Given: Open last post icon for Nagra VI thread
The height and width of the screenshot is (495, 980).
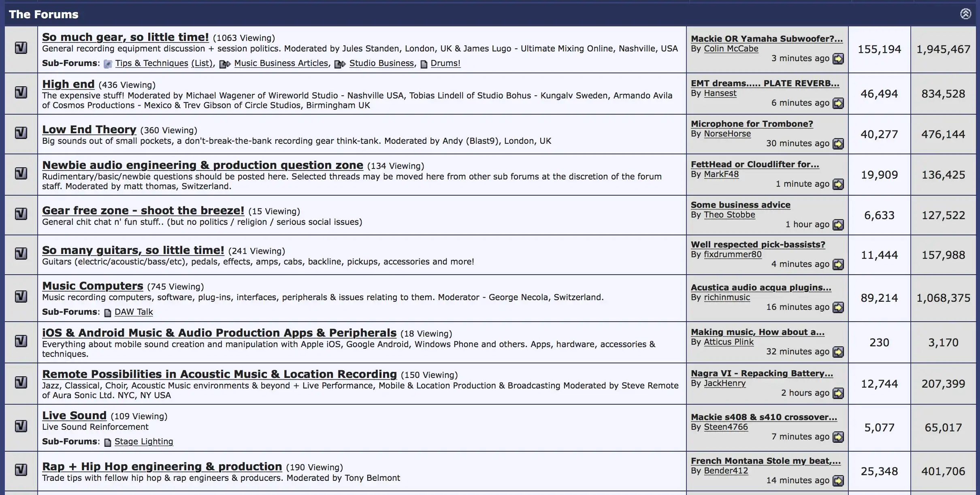Looking at the screenshot, I should point(838,393).
